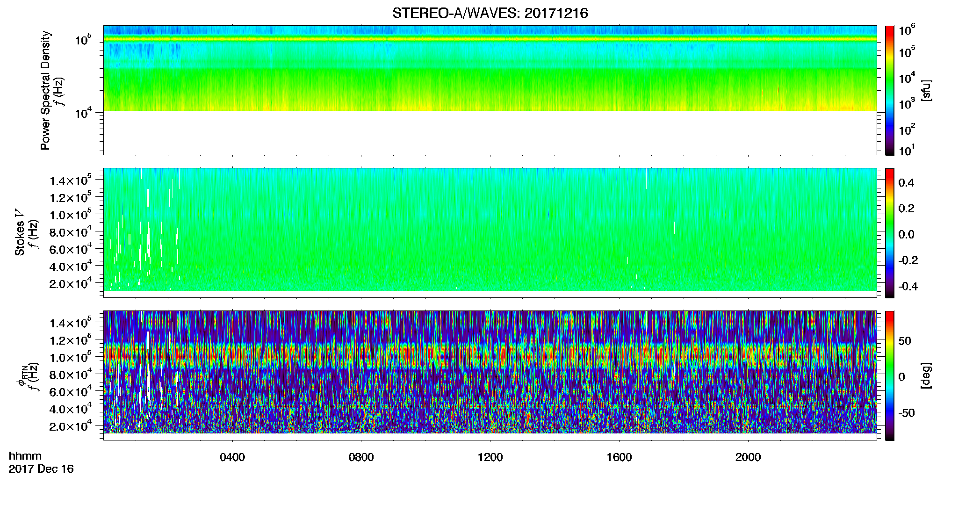Click the [sfu] units label
980x505 pixels.
pyautogui.click(x=926, y=91)
